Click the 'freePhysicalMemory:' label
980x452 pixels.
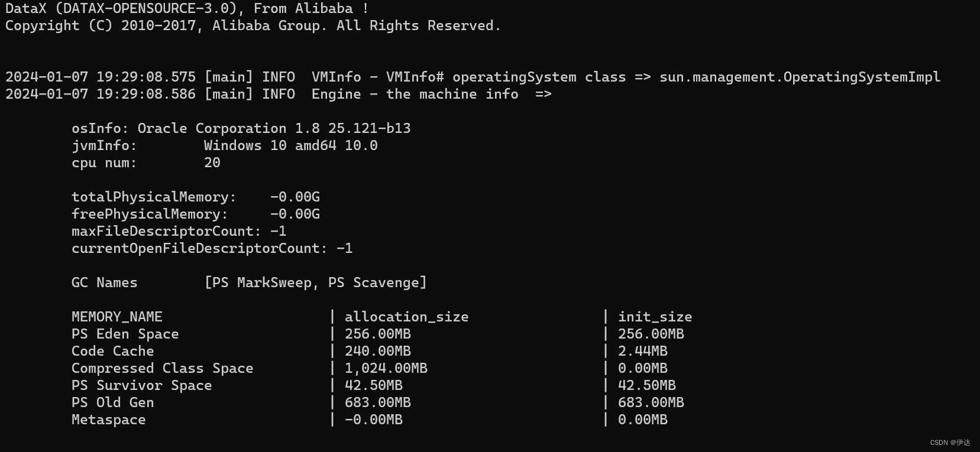tap(150, 214)
